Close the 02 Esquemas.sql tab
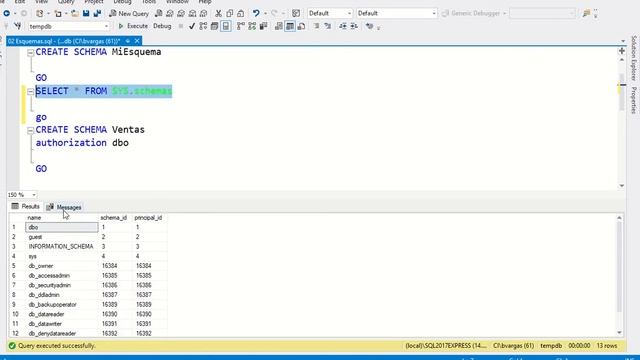This screenshot has width=640, height=360. click(x=137, y=41)
